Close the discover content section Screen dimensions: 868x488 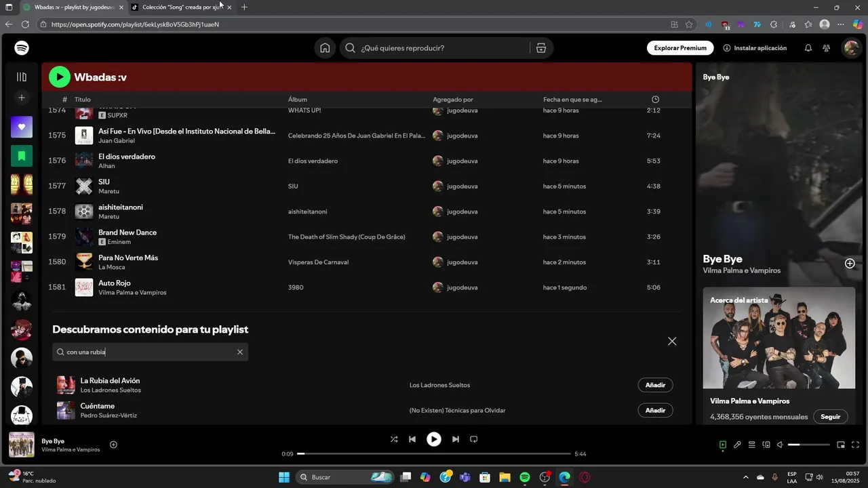coord(672,341)
